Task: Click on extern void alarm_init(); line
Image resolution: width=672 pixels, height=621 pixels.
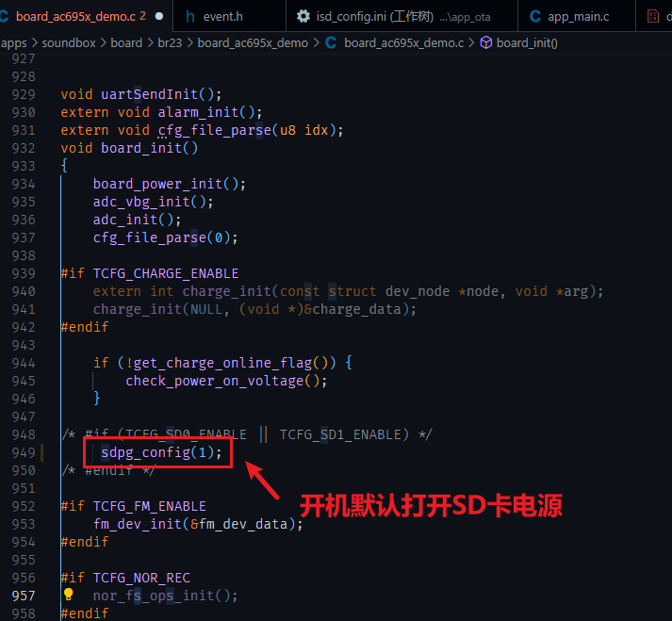Action: tap(161, 112)
